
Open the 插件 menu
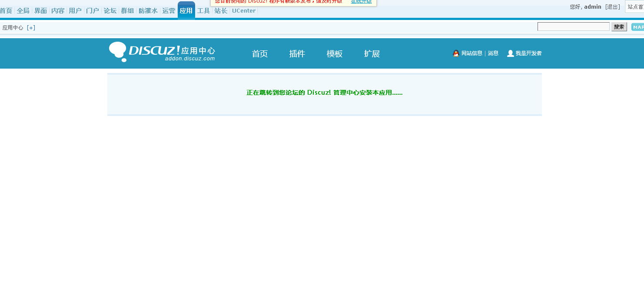[297, 54]
